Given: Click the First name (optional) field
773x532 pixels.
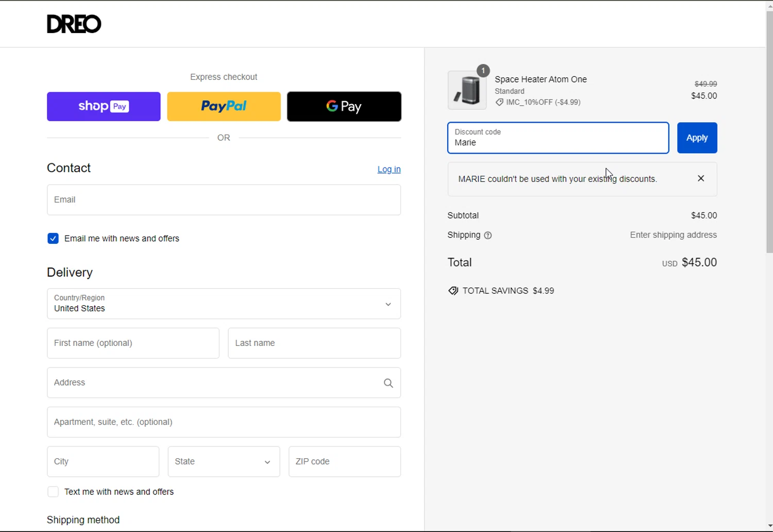Looking at the screenshot, I should [x=133, y=343].
